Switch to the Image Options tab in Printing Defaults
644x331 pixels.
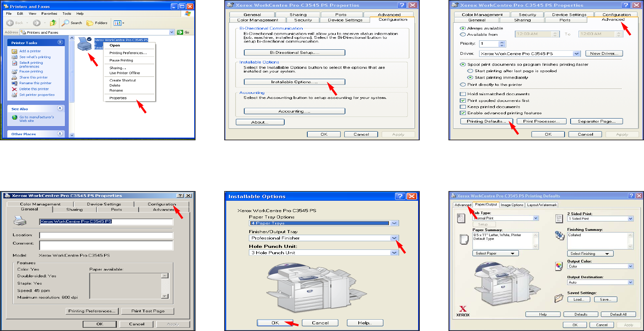point(512,205)
